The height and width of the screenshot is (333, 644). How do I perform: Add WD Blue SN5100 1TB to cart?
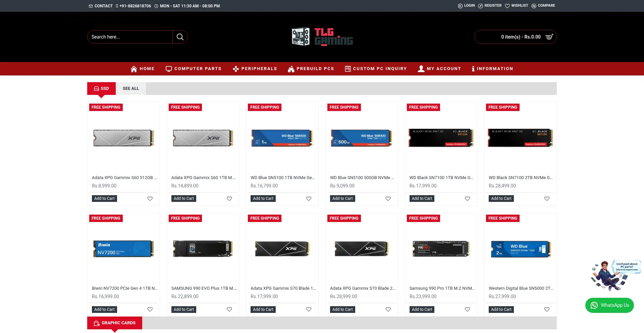click(x=263, y=199)
